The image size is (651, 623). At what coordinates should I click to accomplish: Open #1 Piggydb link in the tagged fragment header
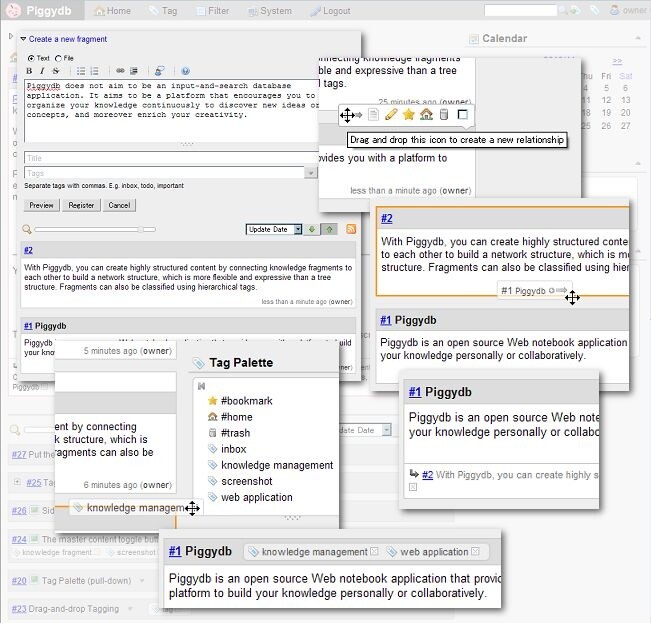[175, 551]
